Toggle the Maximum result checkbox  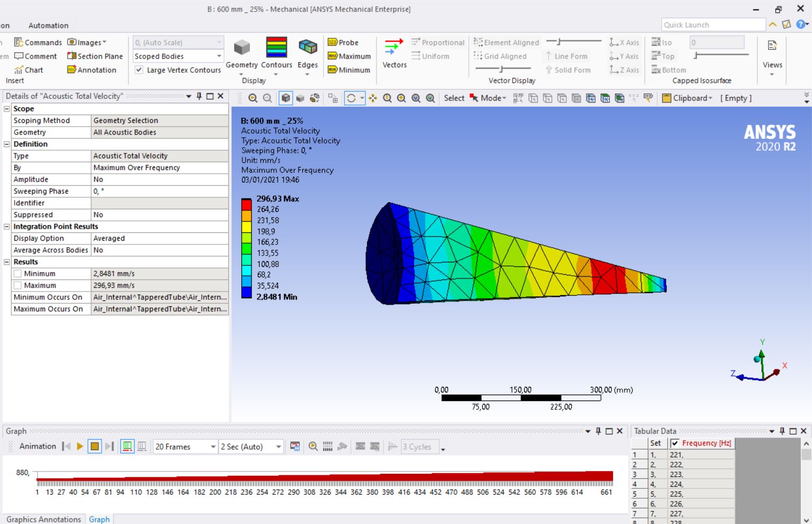[x=18, y=285]
